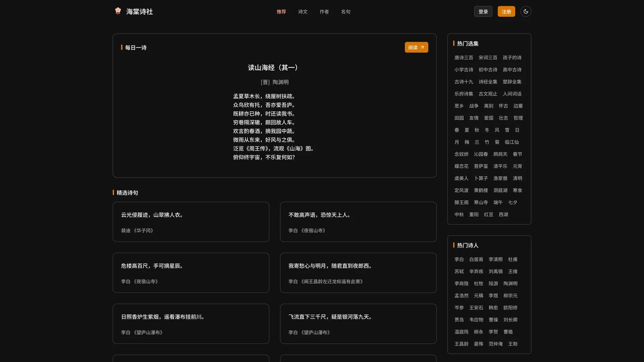Viewport: 644px width, 362px height.
Task: Click the 登录 login button
Action: coord(483,11)
